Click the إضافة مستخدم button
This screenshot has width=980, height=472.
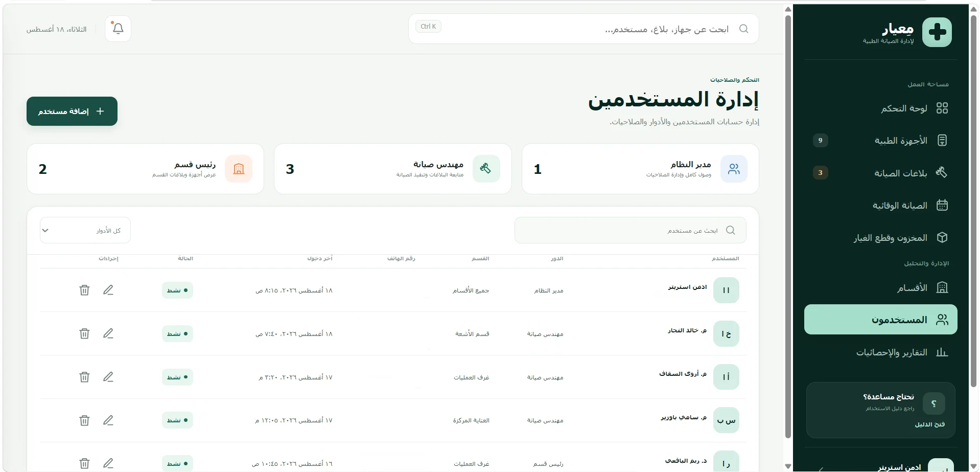click(x=72, y=111)
